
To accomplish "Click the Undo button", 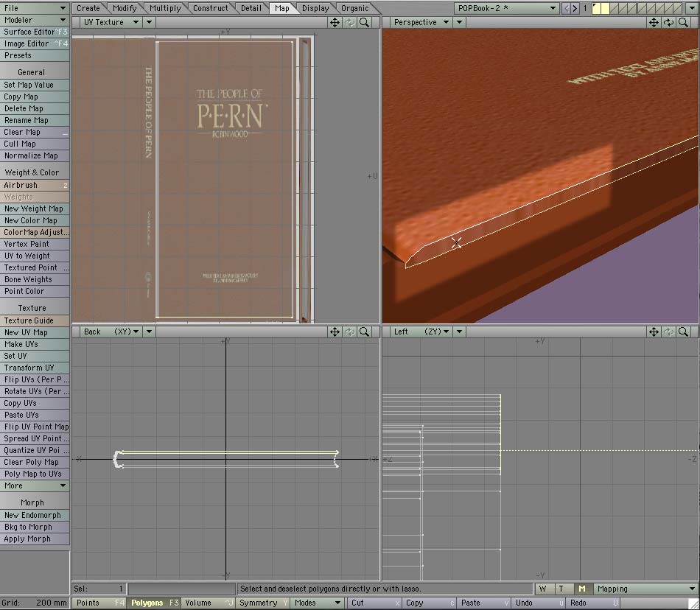I will (538, 603).
